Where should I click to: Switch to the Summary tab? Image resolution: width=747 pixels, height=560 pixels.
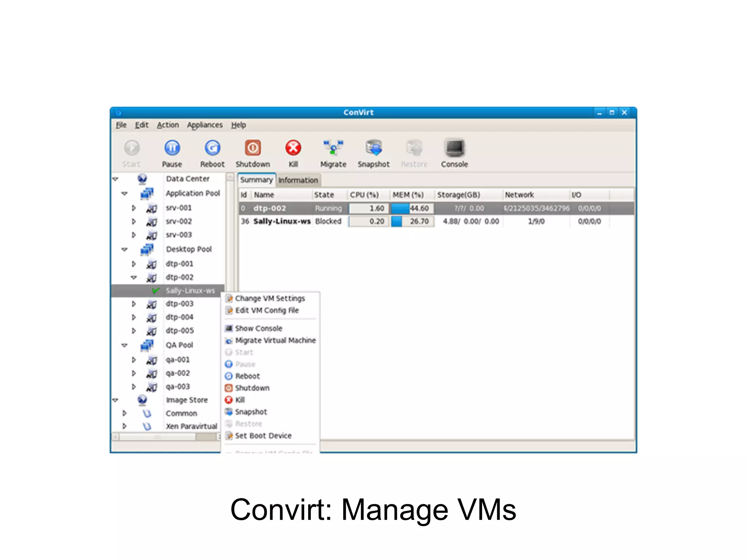point(256,180)
